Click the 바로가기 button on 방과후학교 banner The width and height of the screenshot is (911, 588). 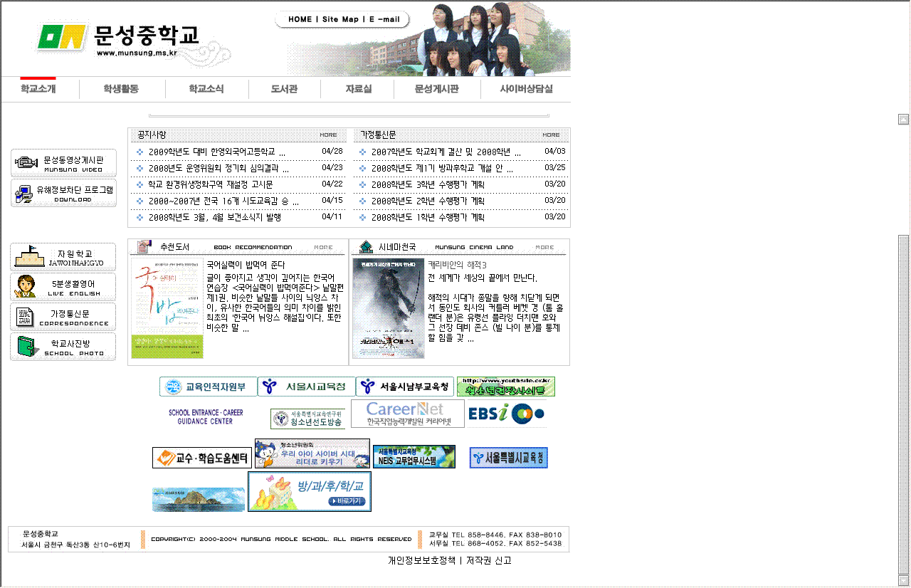point(347,501)
